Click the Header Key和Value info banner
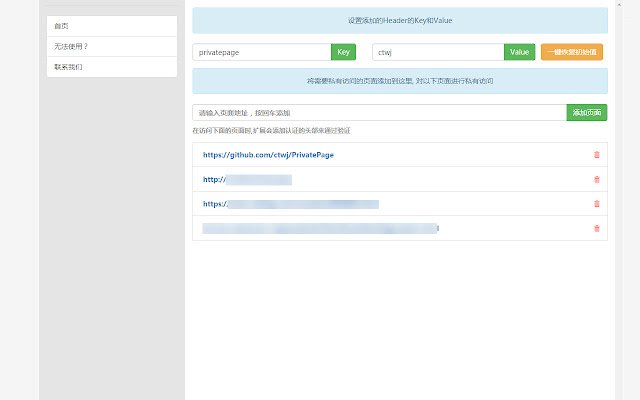Screen dimensions: 640x400 (400, 20)
